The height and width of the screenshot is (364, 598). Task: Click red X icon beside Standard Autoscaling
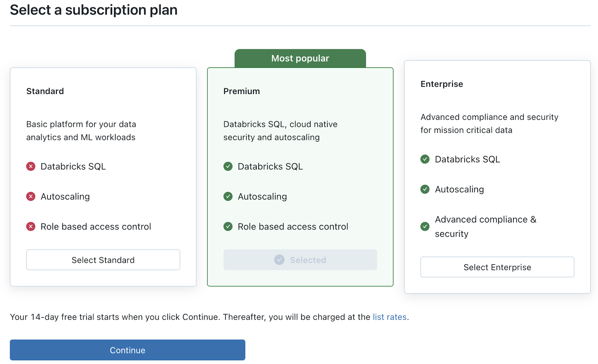pos(31,196)
